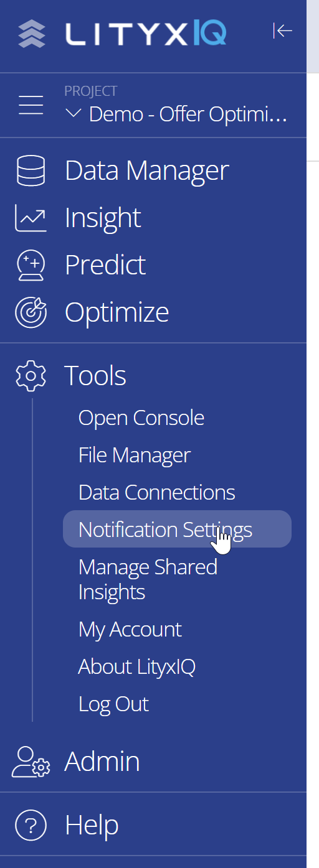Go to Data Connections
319x868 pixels.
click(157, 493)
